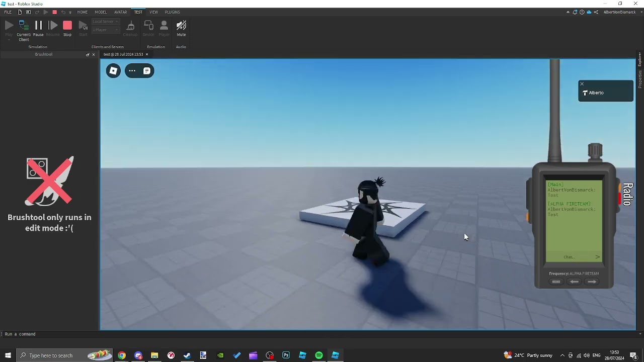Open the Windows notification center
644x362 pixels.
point(633,355)
